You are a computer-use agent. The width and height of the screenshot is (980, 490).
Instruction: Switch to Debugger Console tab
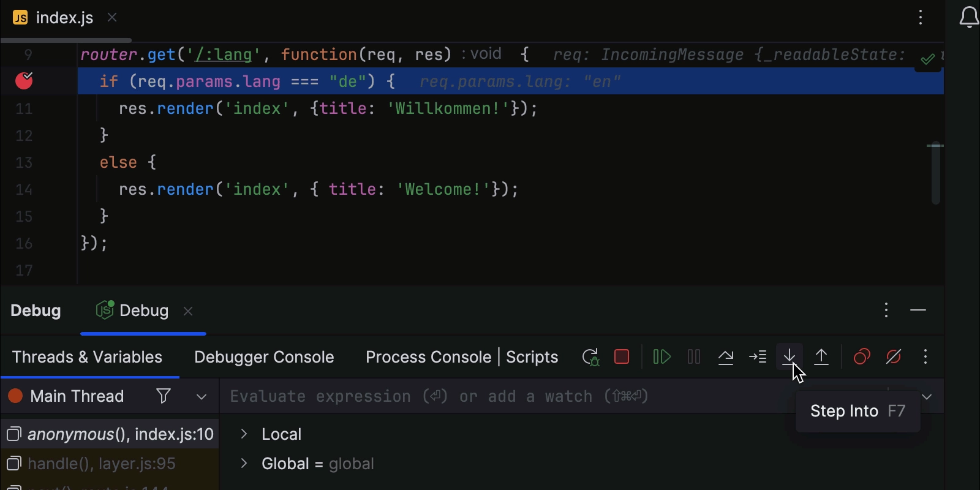point(264,357)
